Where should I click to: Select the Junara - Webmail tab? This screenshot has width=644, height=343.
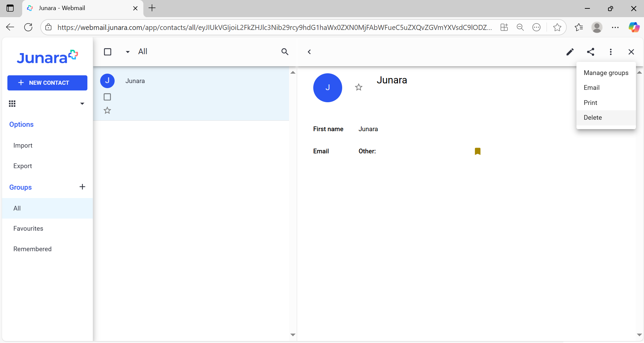pyautogui.click(x=83, y=8)
